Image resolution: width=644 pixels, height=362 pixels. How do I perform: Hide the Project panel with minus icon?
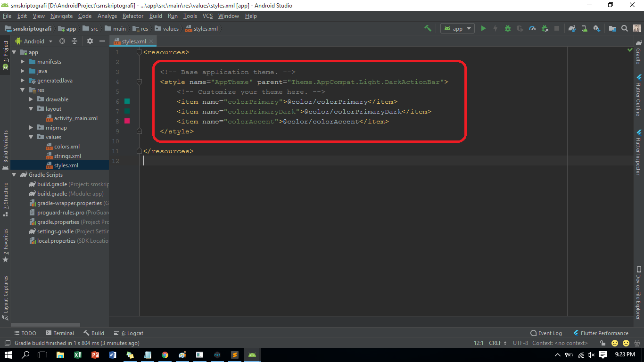(102, 41)
